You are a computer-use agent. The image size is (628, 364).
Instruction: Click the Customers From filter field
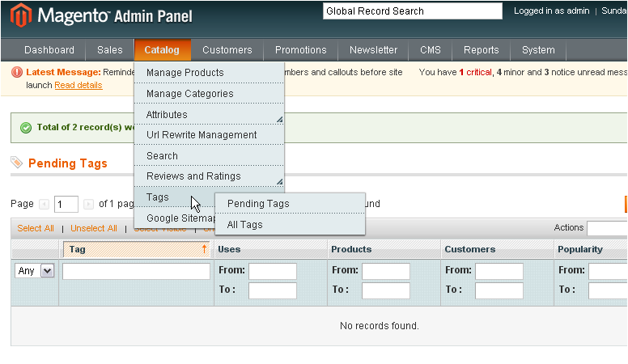coord(499,271)
